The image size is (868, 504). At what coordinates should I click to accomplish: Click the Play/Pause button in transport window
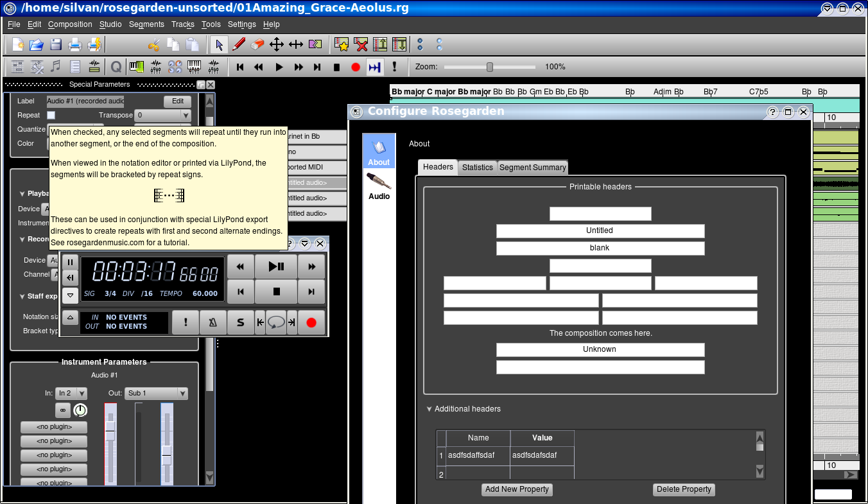point(276,266)
